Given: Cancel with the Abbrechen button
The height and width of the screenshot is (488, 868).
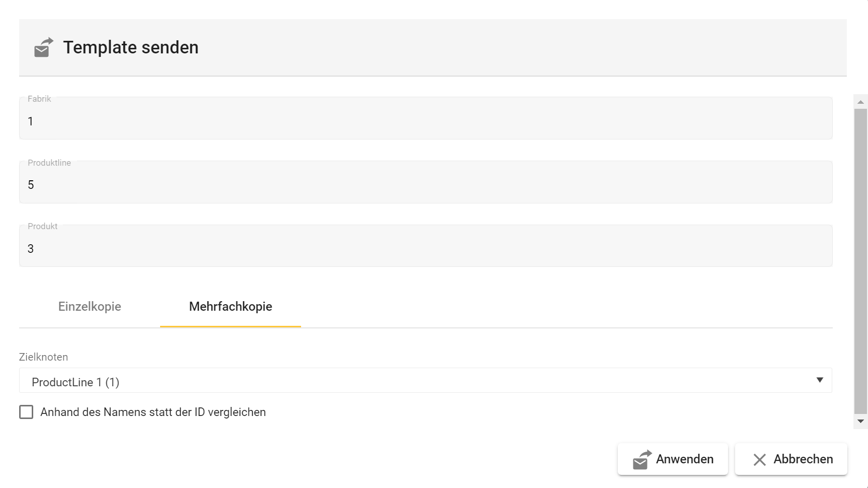Looking at the screenshot, I should (x=791, y=459).
